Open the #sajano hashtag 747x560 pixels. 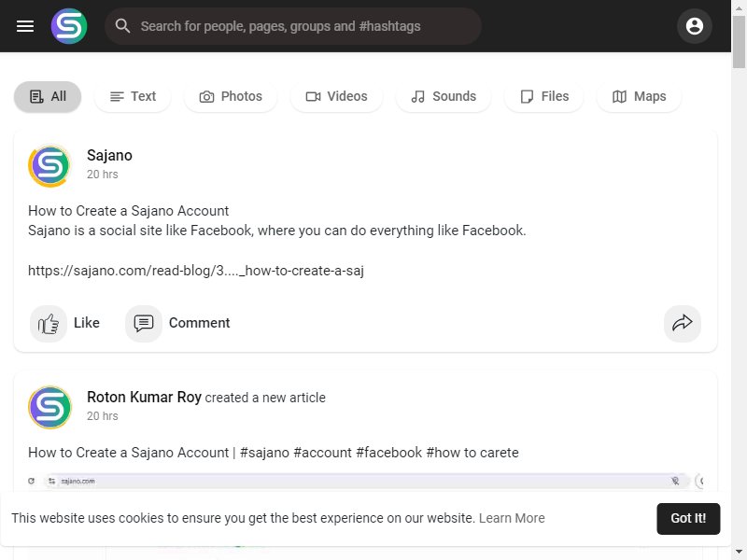pos(264,453)
